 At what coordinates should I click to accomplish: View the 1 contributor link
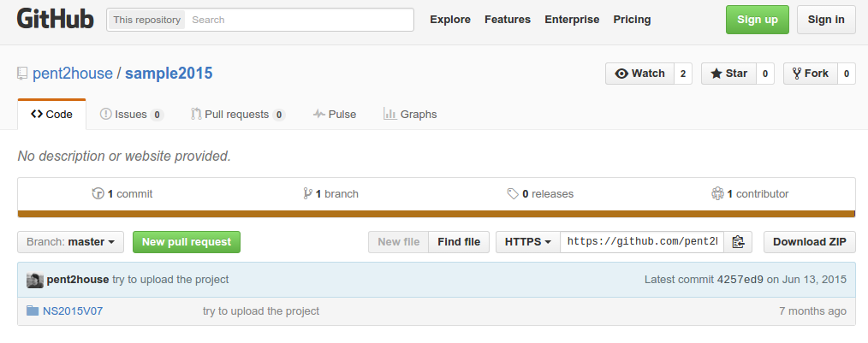(x=750, y=193)
